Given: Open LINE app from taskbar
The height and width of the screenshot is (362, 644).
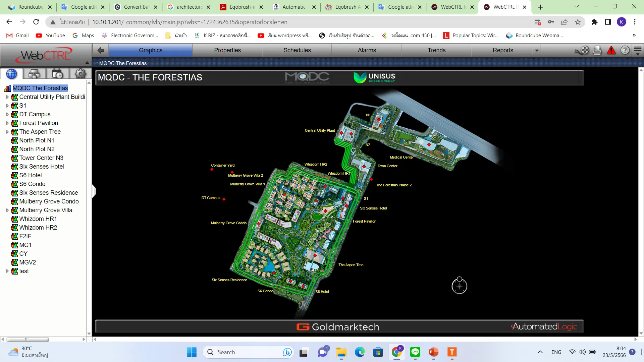Looking at the screenshot, I should pyautogui.click(x=415, y=352).
